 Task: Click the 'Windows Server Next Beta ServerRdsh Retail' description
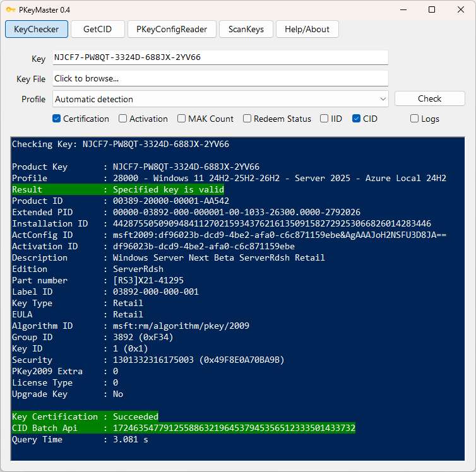click(219, 258)
